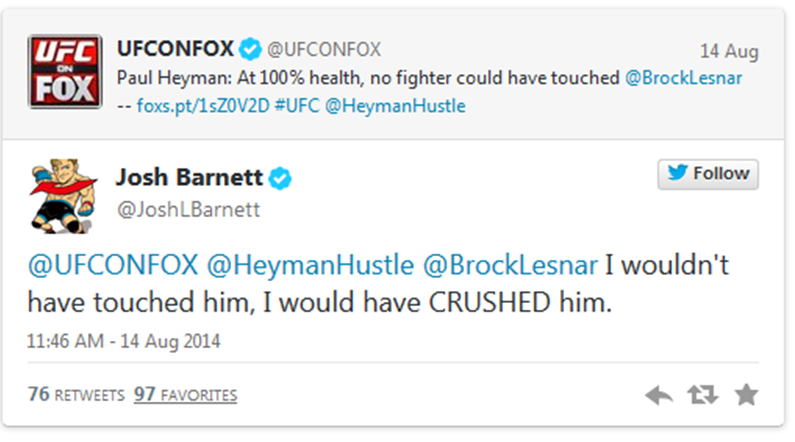The image size is (795, 442).
Task: Open @BrockLesnar mention in quoted tweet
Action: pos(684,78)
